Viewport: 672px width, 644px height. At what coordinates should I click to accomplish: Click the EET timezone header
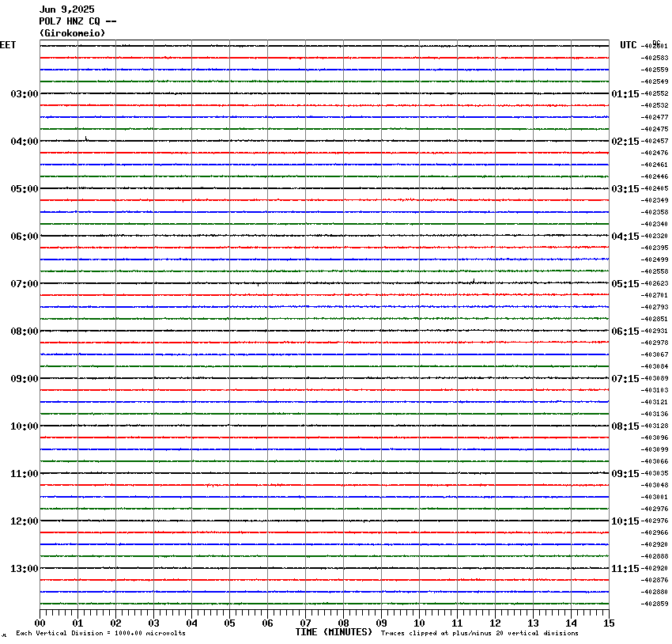click(x=8, y=45)
